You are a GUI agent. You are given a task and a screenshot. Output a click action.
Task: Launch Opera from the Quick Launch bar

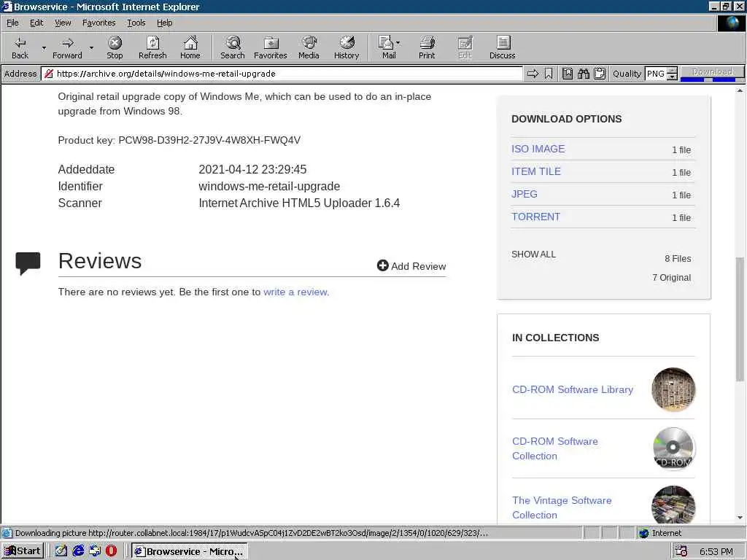112,551
